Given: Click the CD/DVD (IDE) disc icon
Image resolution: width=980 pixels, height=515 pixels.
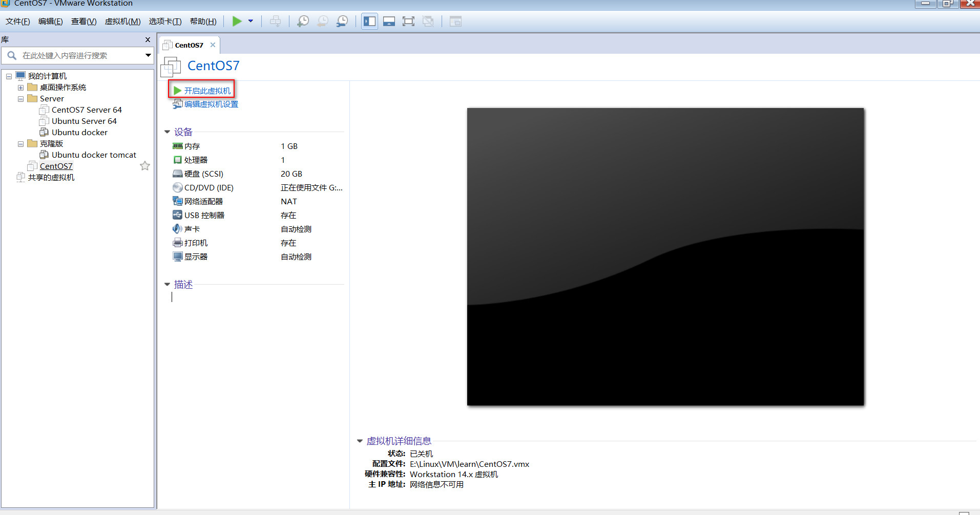Looking at the screenshot, I should pos(178,187).
